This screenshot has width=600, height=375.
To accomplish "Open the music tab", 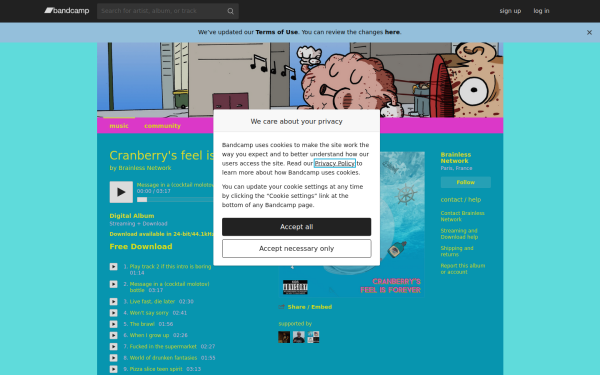I will click(x=119, y=126).
